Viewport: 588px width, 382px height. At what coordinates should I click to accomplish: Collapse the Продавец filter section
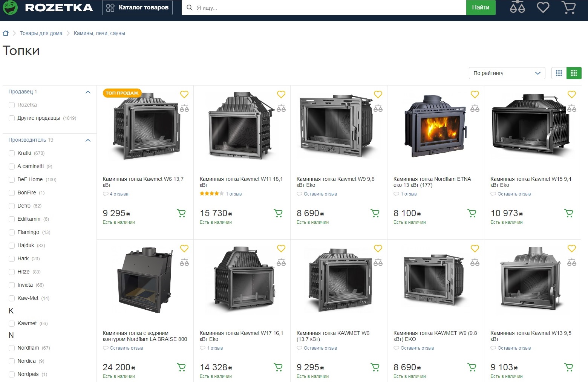[x=88, y=92]
